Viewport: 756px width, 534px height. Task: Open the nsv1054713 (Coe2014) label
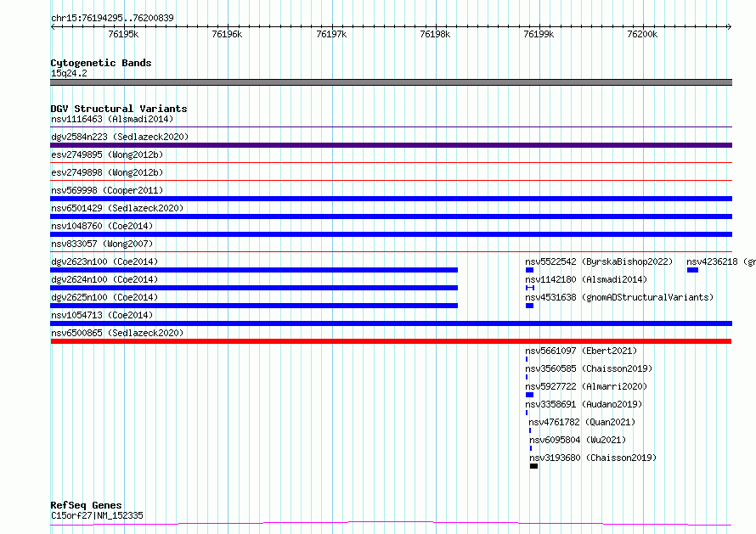click(102, 315)
